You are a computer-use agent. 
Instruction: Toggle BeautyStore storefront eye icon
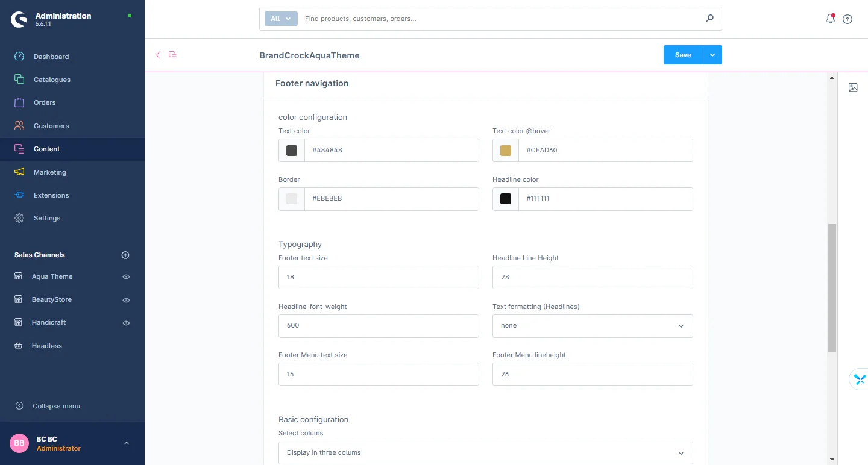coord(126,300)
